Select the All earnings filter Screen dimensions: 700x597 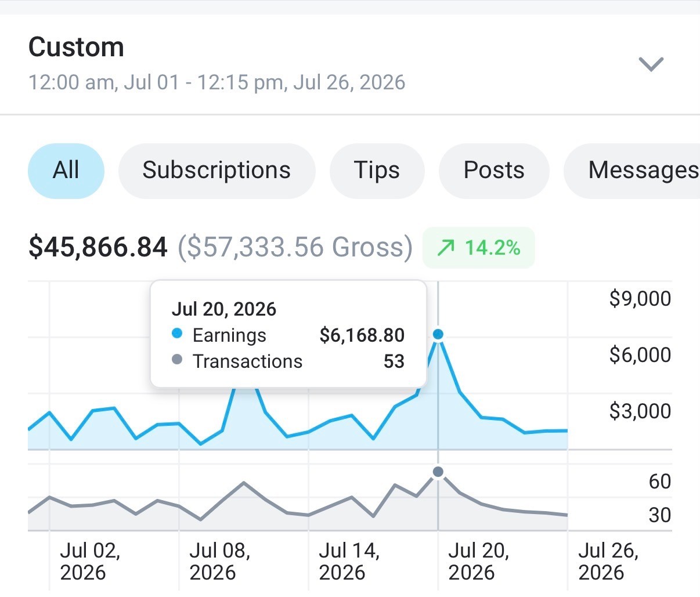(66, 171)
